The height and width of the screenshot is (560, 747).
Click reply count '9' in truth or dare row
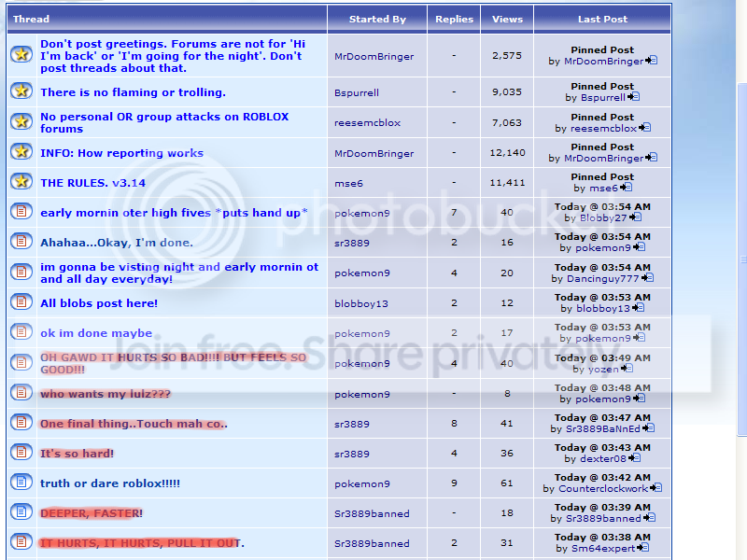pyautogui.click(x=454, y=483)
